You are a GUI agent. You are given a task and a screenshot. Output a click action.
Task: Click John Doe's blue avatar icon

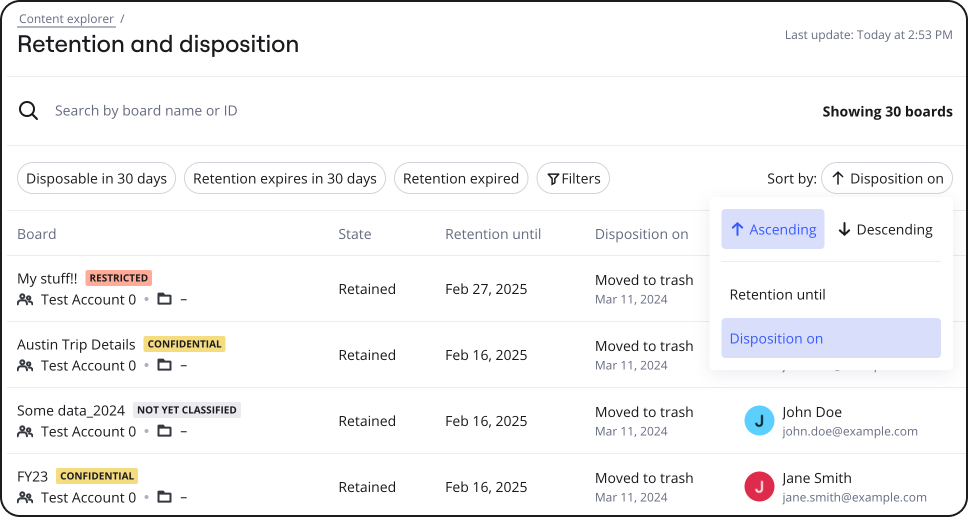759,421
